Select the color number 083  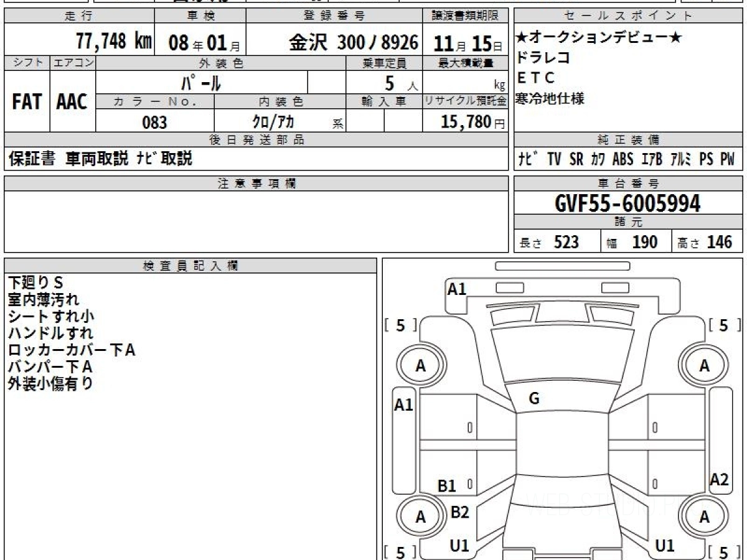pos(154,122)
